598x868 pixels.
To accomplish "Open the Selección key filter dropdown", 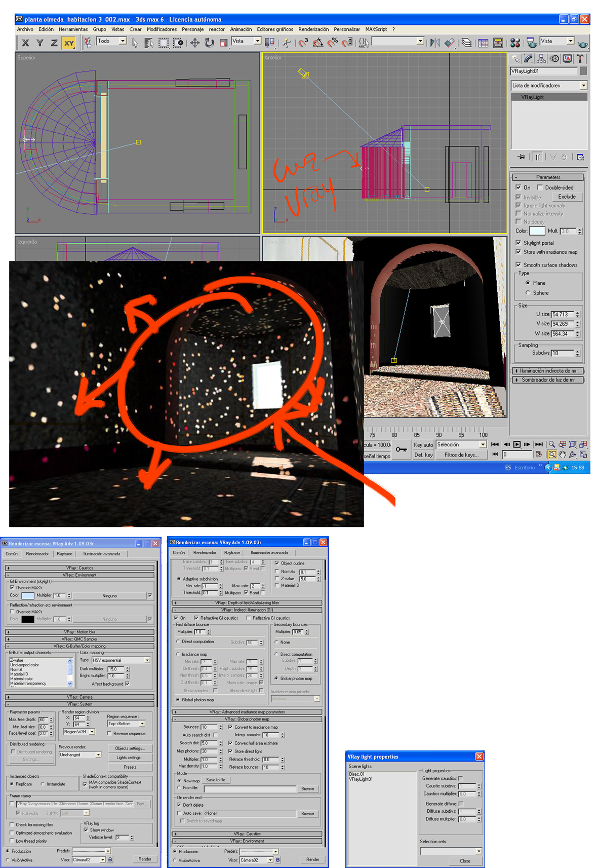I will pyautogui.click(x=461, y=444).
